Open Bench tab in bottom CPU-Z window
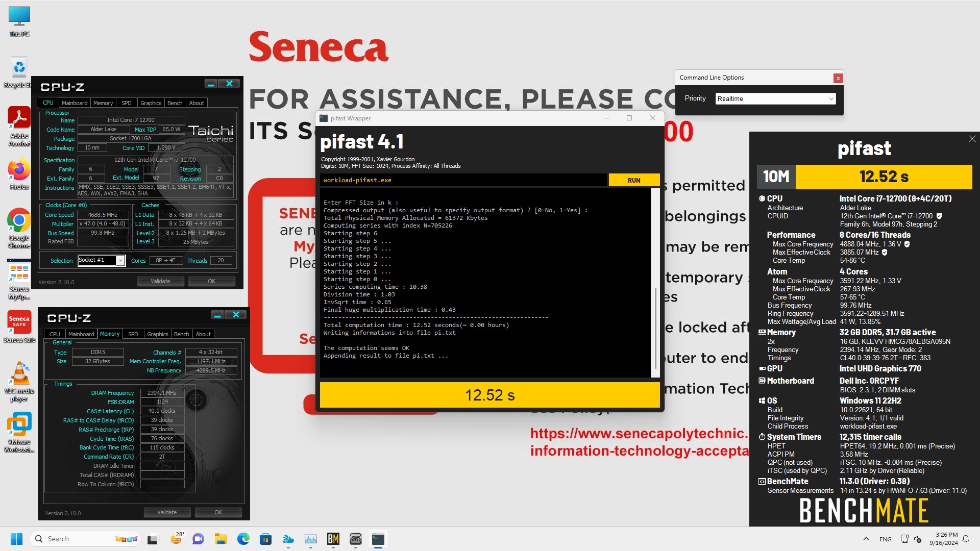Image resolution: width=980 pixels, height=551 pixels. click(x=182, y=334)
